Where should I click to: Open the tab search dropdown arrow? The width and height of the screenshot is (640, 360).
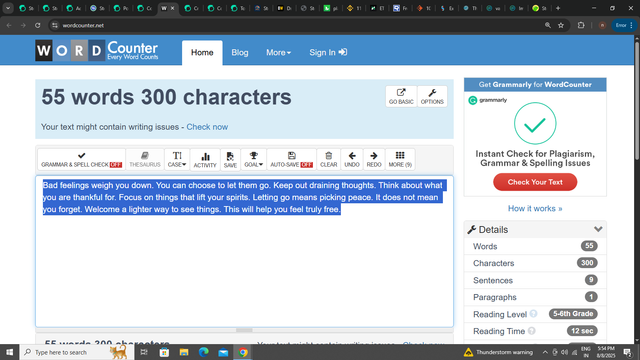[x=8, y=8]
